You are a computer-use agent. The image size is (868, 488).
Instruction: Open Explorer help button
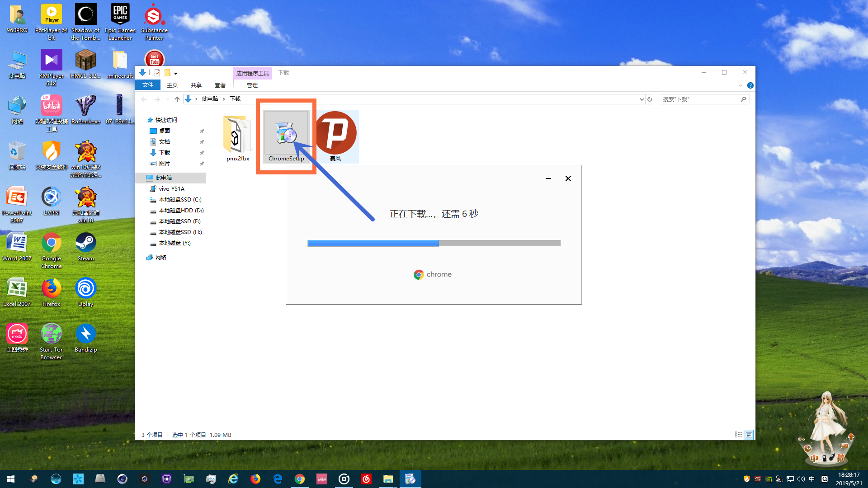click(x=750, y=85)
